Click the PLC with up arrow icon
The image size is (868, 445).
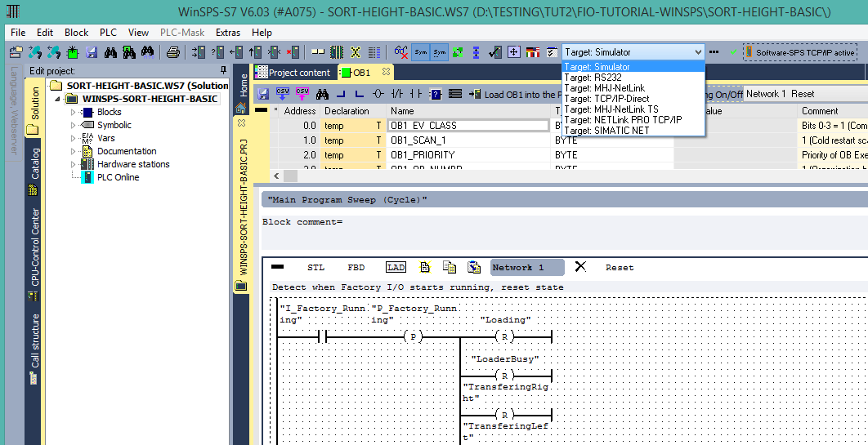click(255, 52)
